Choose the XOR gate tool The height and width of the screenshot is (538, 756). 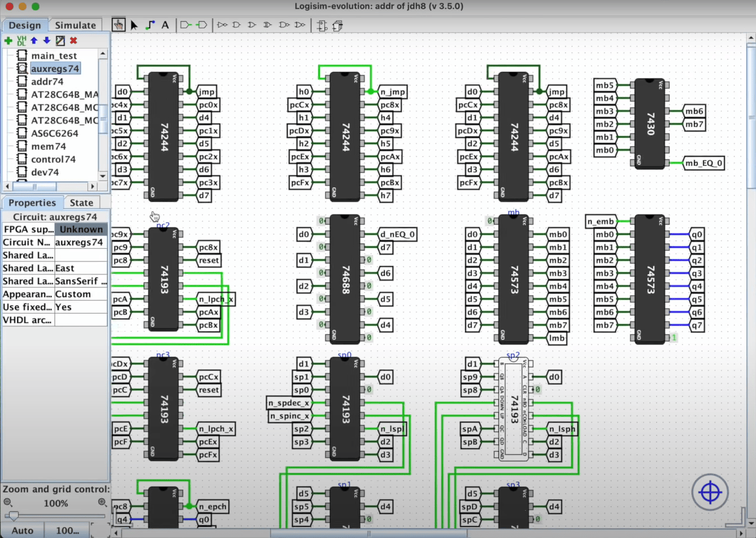click(267, 25)
